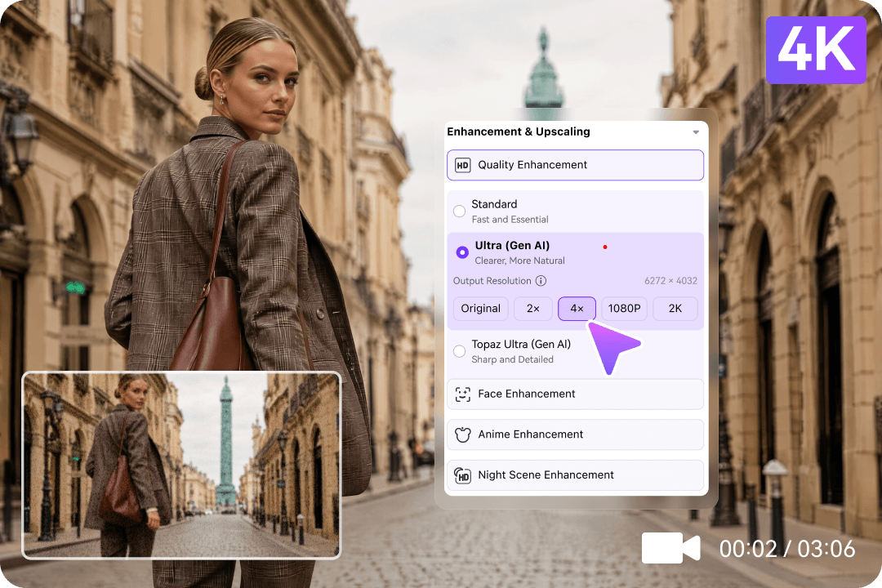Click the 'Sharp and Detailed' description
The width and height of the screenshot is (882, 588).
click(x=512, y=359)
